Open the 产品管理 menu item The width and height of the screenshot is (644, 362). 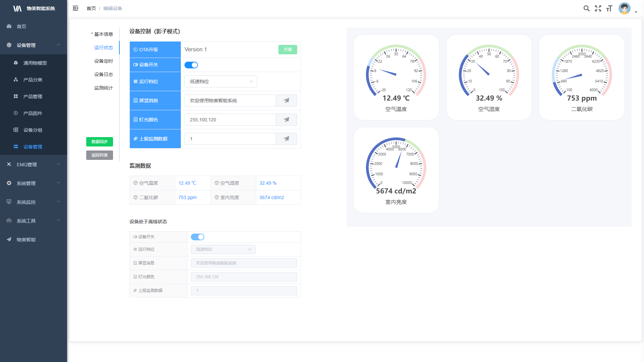pyautogui.click(x=33, y=97)
